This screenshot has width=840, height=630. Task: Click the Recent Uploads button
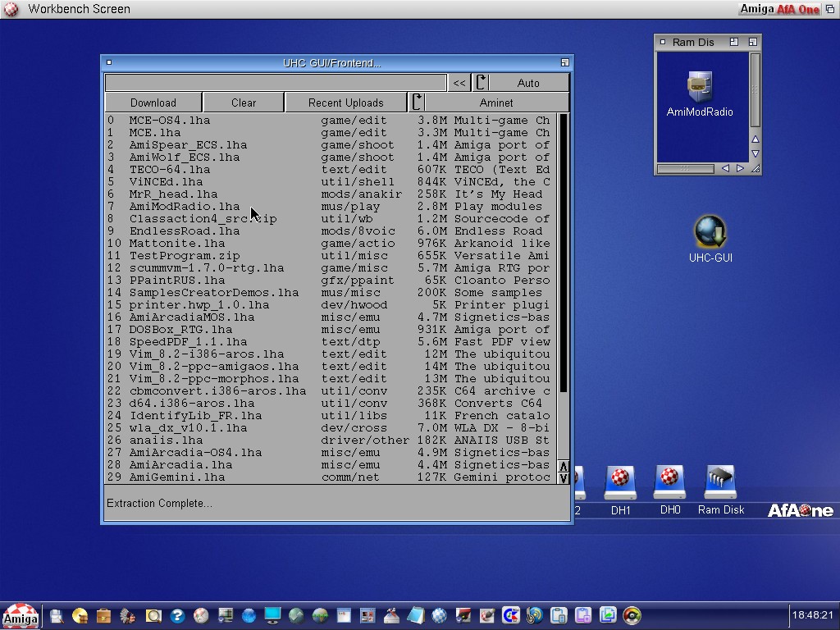(345, 103)
